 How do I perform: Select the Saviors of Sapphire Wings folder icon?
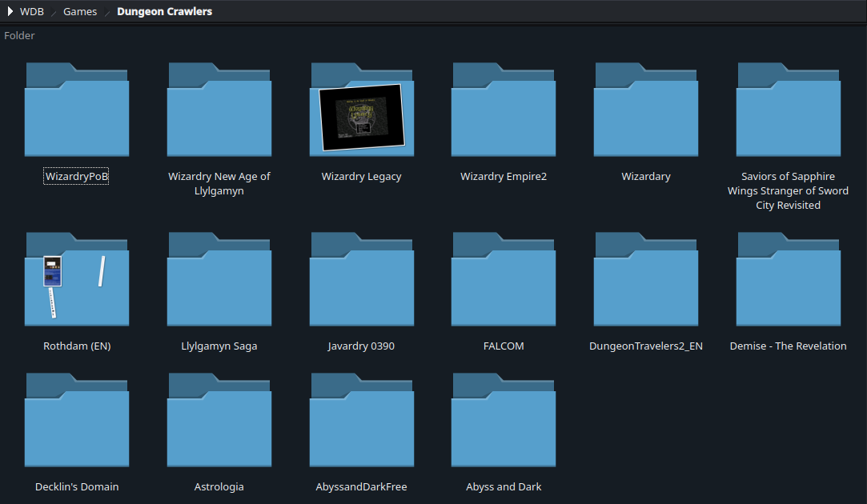tap(788, 110)
